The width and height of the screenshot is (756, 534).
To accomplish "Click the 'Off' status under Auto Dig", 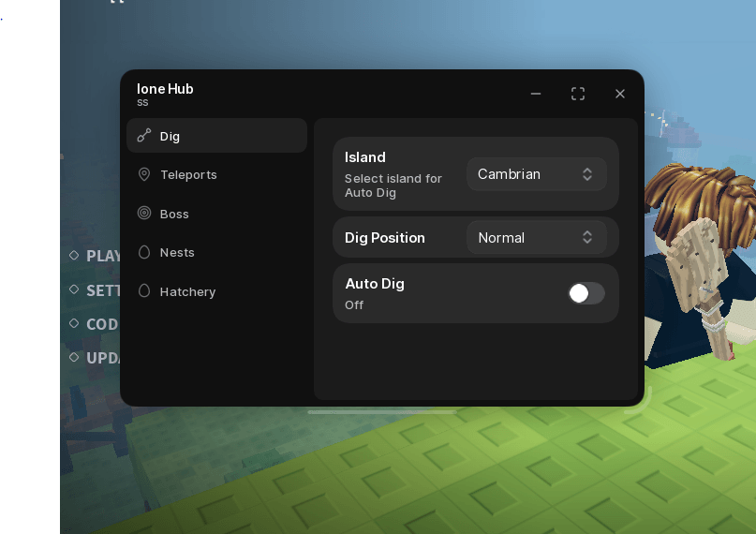I will pos(354,305).
